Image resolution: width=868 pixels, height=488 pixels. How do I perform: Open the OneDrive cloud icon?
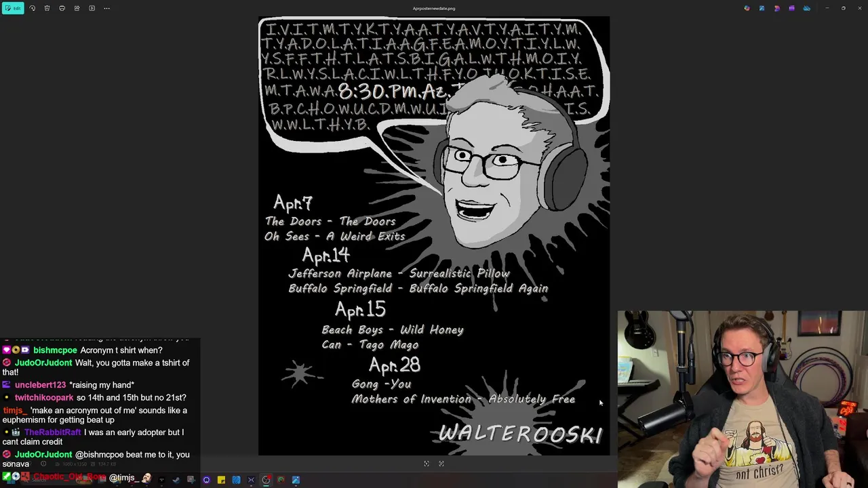click(x=806, y=8)
